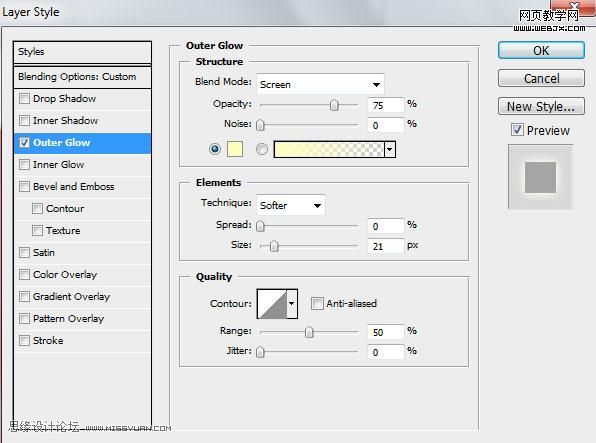Select the Inner Shadow list label
596x443 pixels.
65,121
